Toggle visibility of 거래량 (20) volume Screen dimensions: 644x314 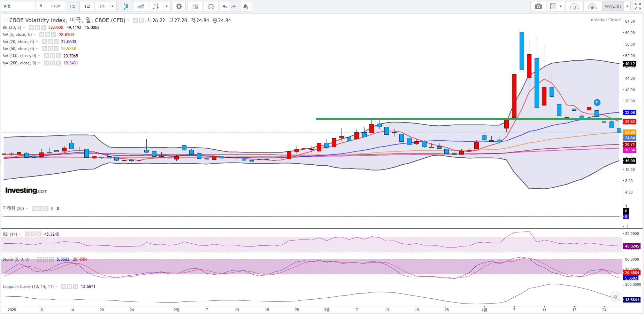(x=34, y=209)
